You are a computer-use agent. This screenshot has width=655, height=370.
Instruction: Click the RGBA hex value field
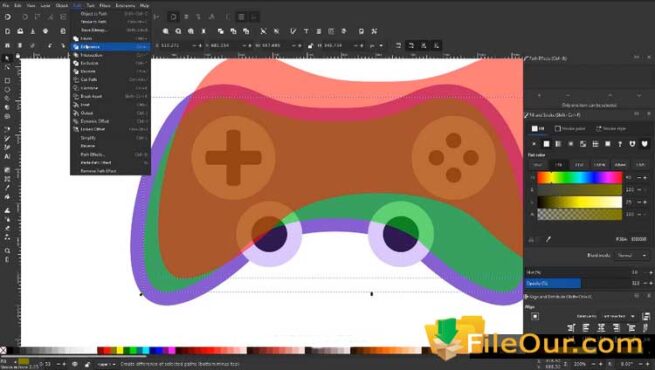[x=638, y=239]
